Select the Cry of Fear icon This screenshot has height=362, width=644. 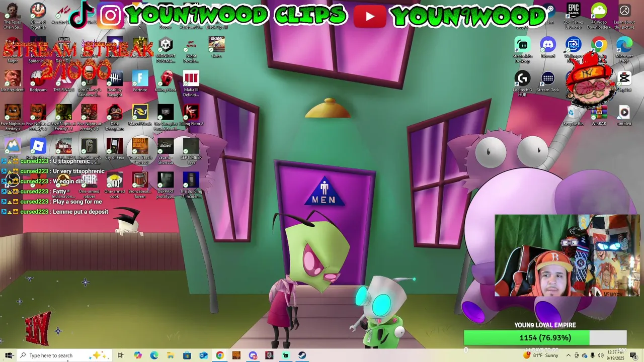115,149
